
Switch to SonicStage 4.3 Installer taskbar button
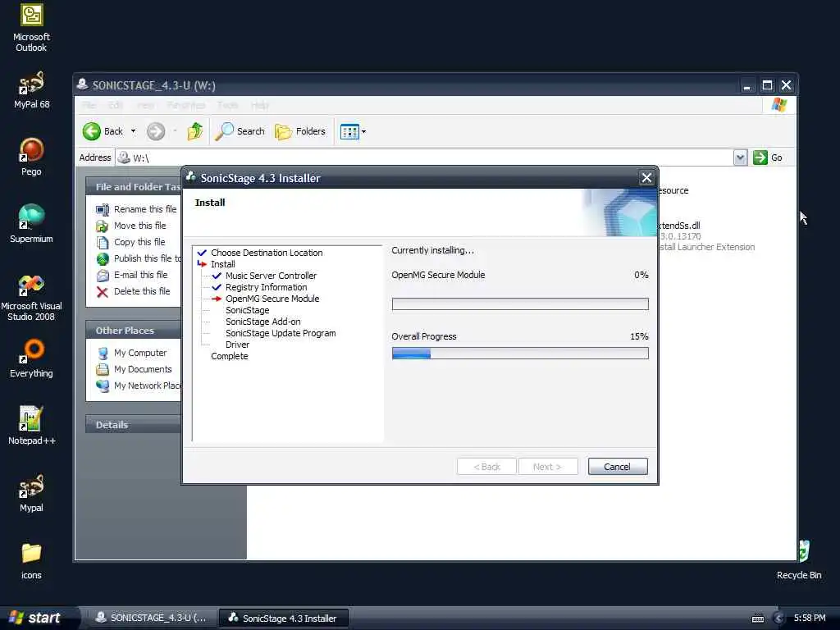283,619
